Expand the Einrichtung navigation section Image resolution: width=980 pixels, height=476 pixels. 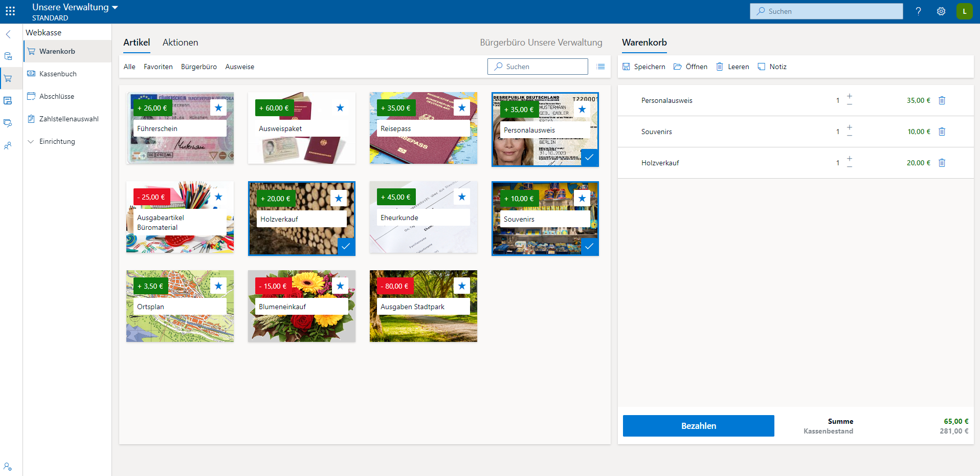[31, 141]
